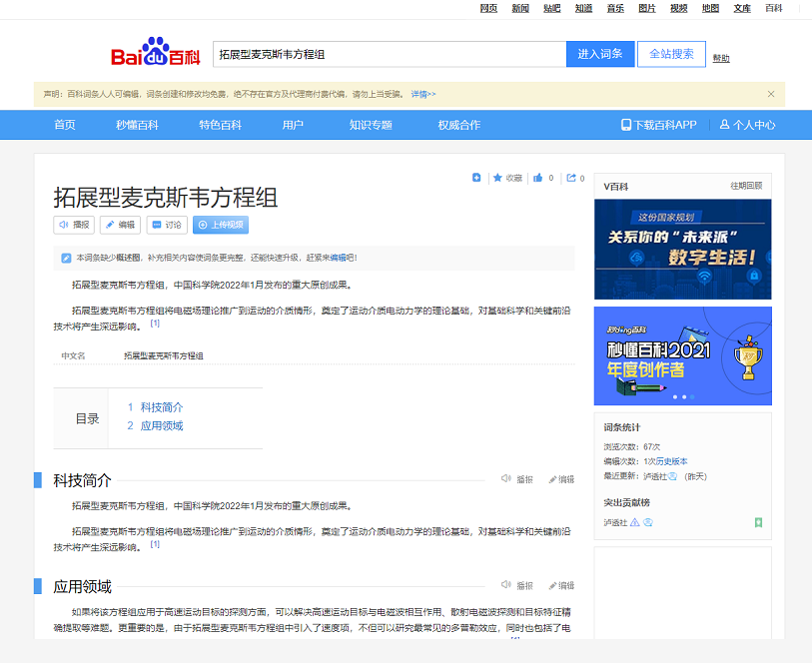This screenshot has width=812, height=663.
Task: Play the entry audio via 播报 button
Action: click(74, 225)
